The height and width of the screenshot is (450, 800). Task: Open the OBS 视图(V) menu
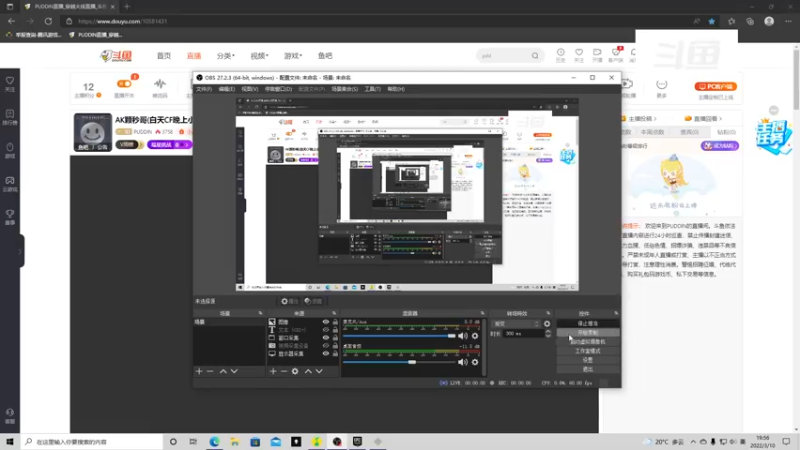249,89
